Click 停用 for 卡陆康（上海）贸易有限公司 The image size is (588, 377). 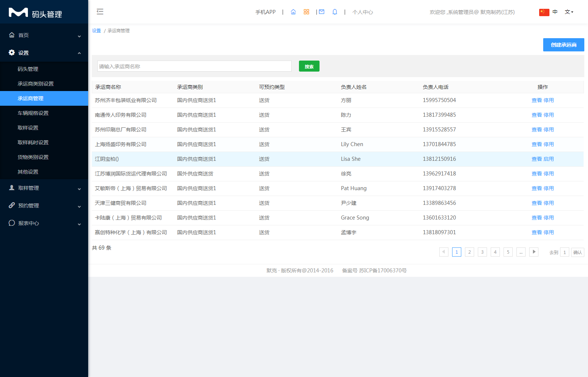pyautogui.click(x=549, y=218)
